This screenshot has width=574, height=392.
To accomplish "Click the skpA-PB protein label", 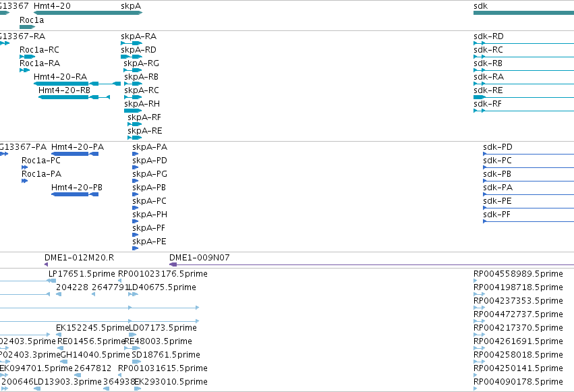I will (x=149, y=188).
